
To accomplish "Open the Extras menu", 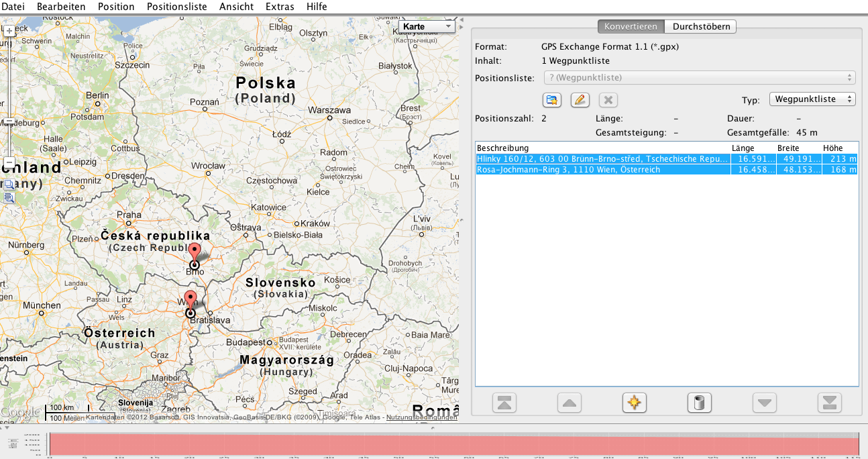I will pos(279,7).
